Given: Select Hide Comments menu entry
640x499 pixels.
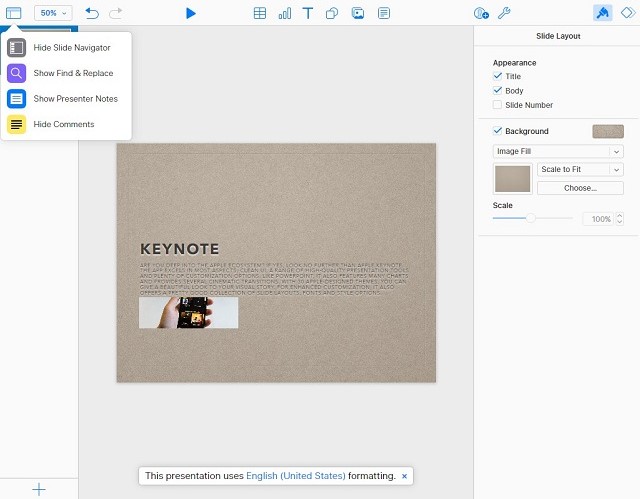Looking at the screenshot, I should coord(66,124).
